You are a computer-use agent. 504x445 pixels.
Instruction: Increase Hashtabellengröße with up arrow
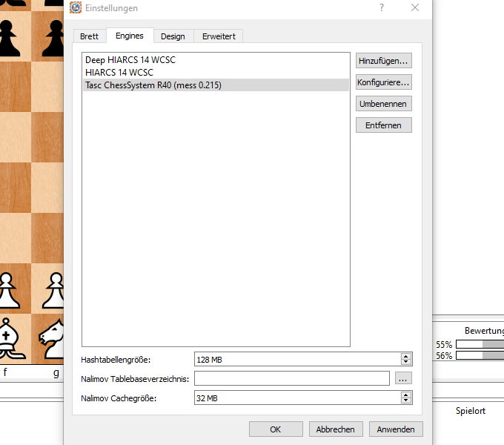point(406,356)
